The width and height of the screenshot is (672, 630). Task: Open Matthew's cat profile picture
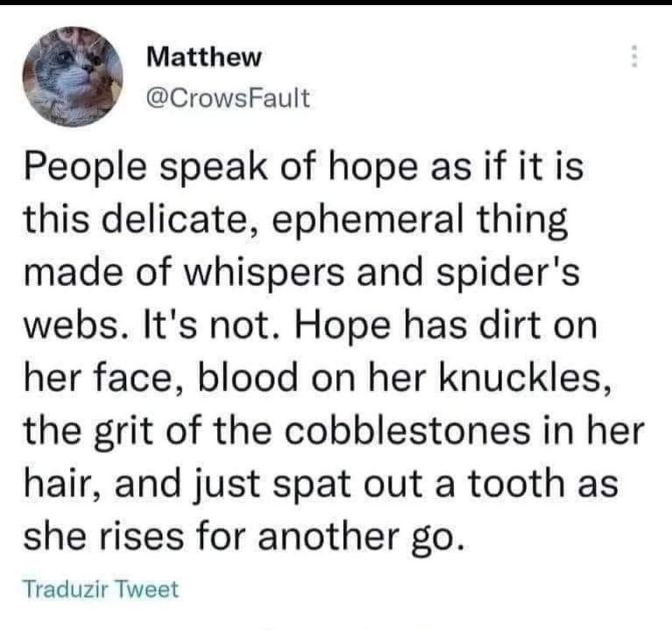[x=73, y=77]
